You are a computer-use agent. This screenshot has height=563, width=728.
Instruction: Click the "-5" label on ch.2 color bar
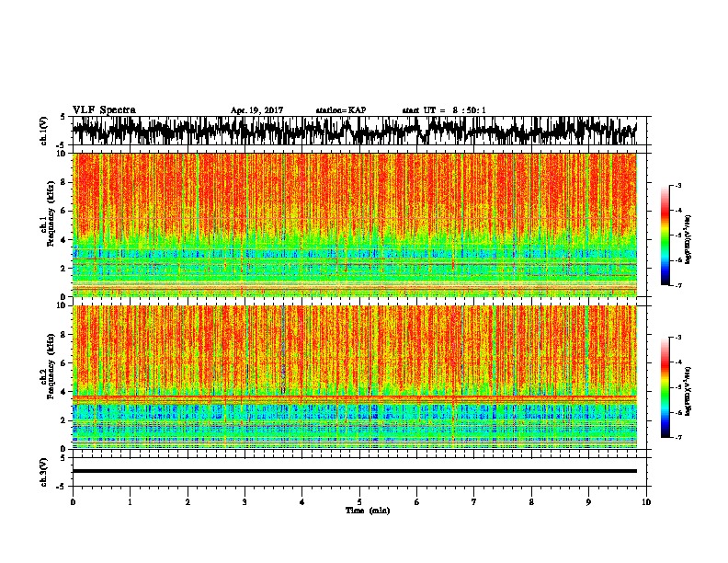pyautogui.click(x=678, y=387)
